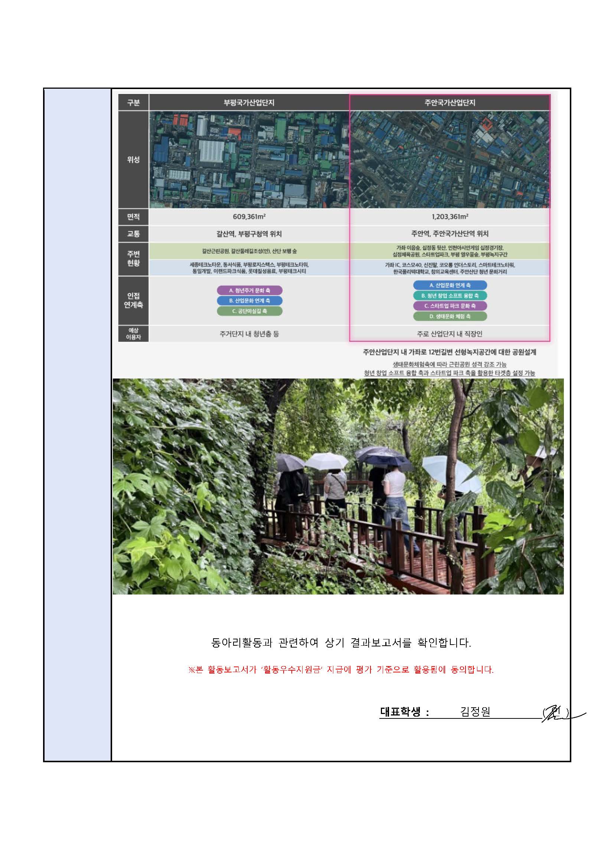The width and height of the screenshot is (614, 868).
Task: Click the name 김정원
Action: coord(475,712)
